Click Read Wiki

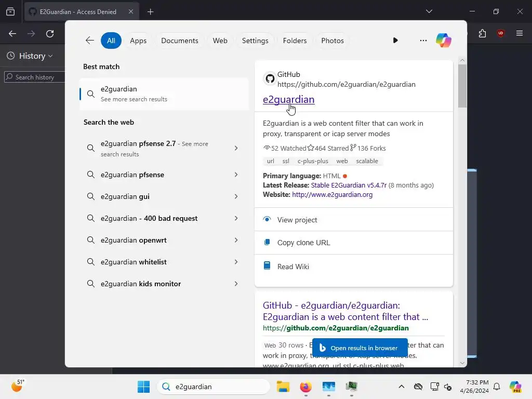(x=353, y=267)
